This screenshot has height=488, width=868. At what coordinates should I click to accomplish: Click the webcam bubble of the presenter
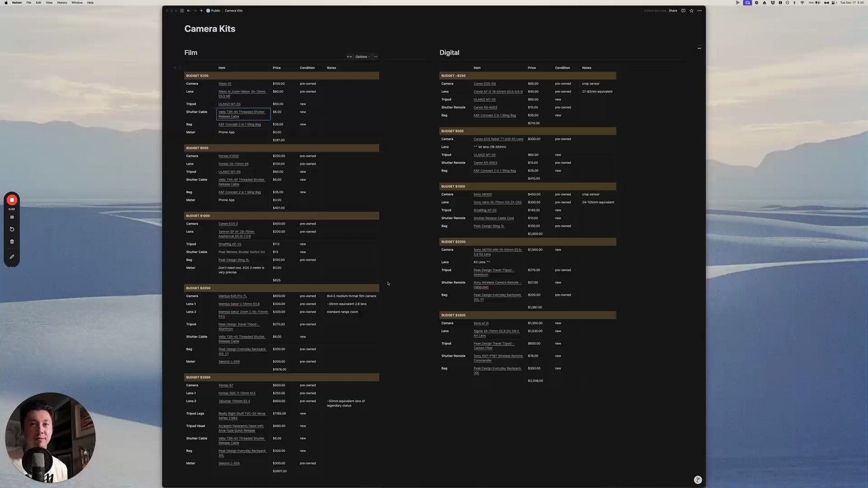(50, 438)
